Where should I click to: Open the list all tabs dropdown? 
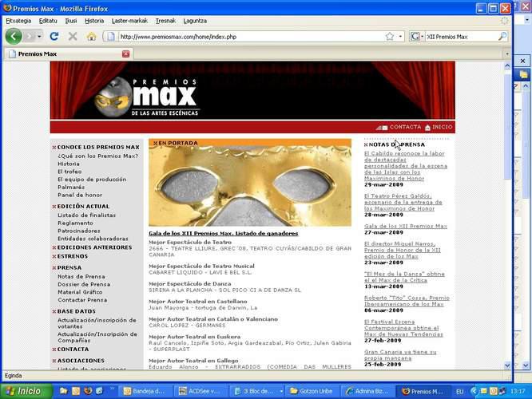tap(507, 54)
